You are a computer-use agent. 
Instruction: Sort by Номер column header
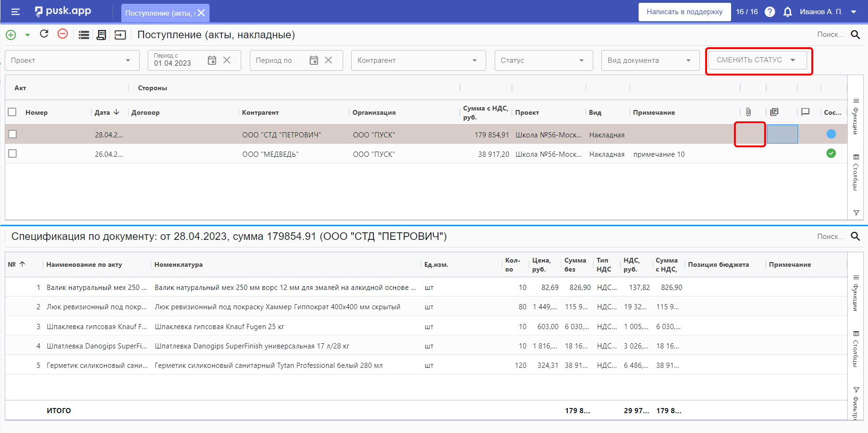point(37,112)
